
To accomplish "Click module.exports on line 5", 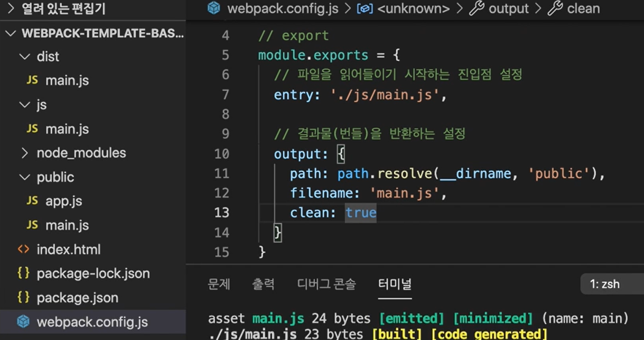I will (313, 55).
